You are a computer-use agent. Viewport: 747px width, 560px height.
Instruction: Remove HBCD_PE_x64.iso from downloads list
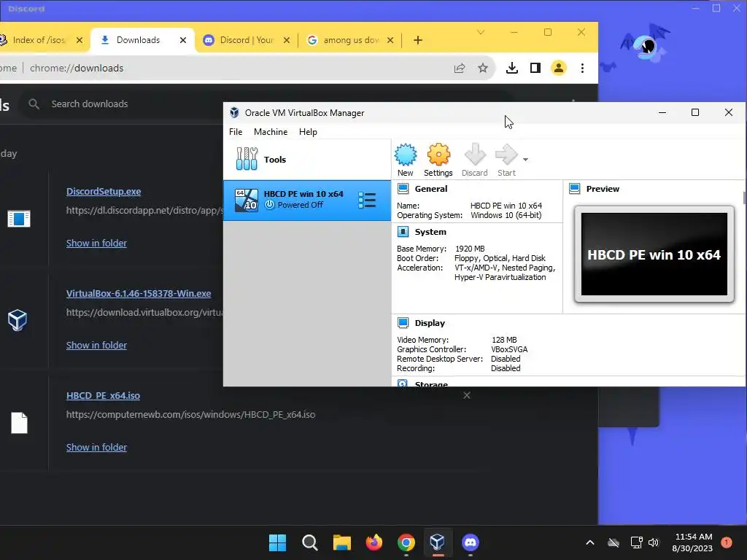(467, 395)
